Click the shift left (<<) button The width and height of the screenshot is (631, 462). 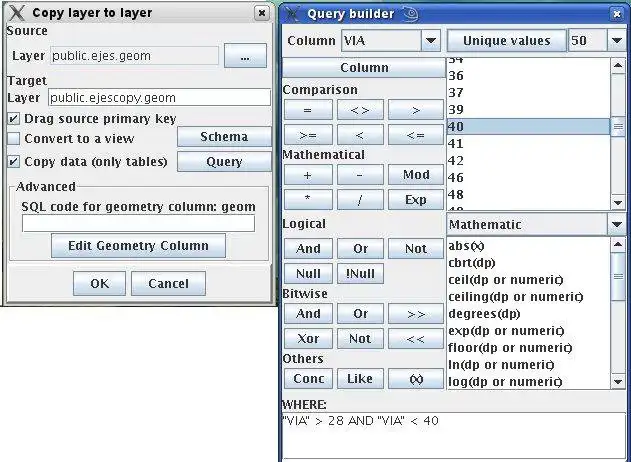point(416,338)
